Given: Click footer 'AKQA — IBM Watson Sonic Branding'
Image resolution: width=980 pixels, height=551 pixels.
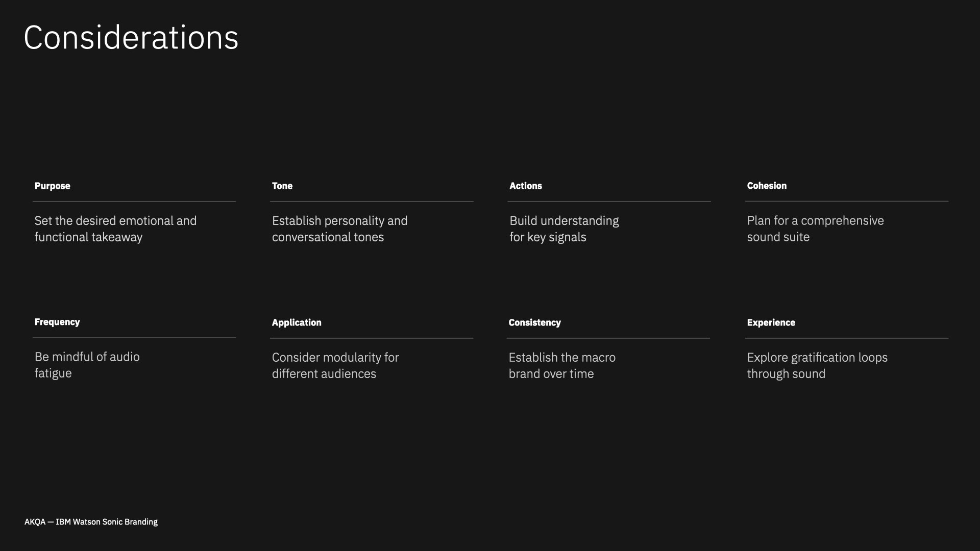Looking at the screenshot, I should 91,522.
